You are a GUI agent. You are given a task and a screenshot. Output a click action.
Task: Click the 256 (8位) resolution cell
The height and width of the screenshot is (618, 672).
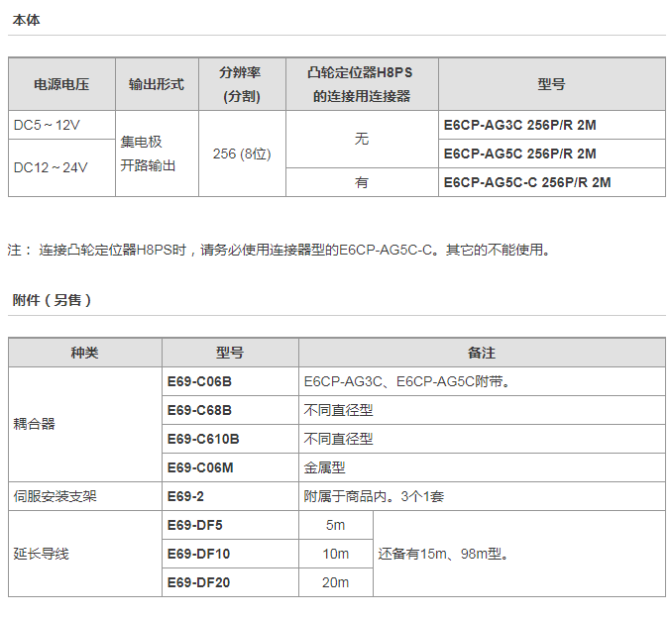(242, 154)
